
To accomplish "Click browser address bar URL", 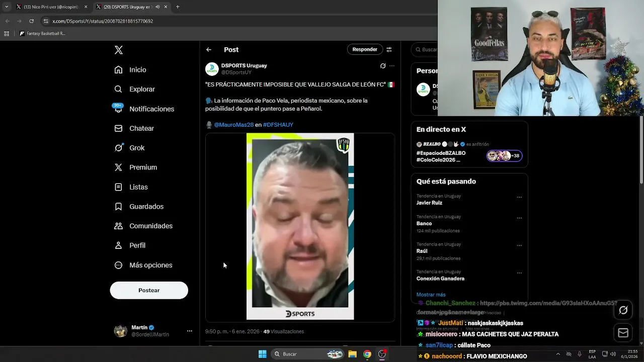I will [x=103, y=21].
